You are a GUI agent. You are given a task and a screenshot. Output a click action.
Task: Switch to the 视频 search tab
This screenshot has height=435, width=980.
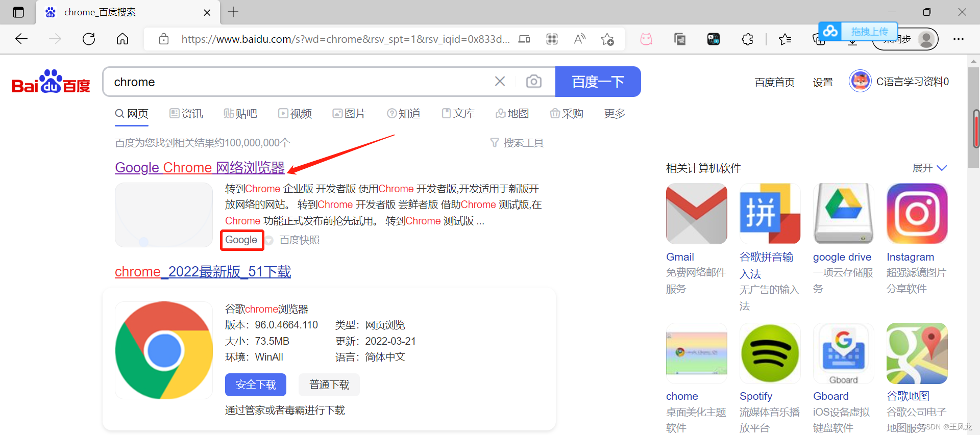(x=295, y=114)
